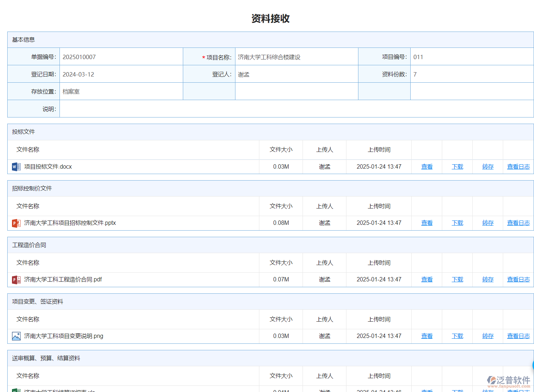Download the 项目投标文件.docx file
Image resolution: width=534 pixels, height=392 pixels.
coord(457,167)
